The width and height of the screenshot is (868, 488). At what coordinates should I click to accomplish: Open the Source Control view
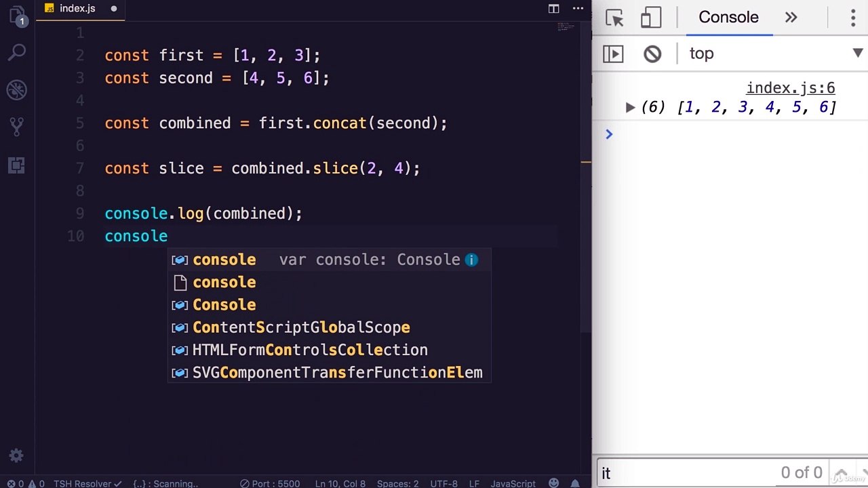tap(17, 127)
